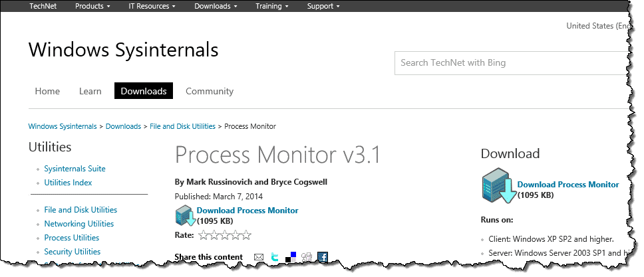Click the download server icon under Published date
Image resolution: width=644 pixels, height=277 pixels.
(x=184, y=216)
